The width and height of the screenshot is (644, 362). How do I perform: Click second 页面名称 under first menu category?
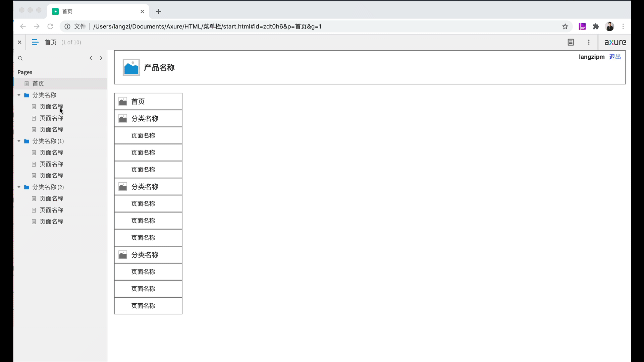[148, 153]
